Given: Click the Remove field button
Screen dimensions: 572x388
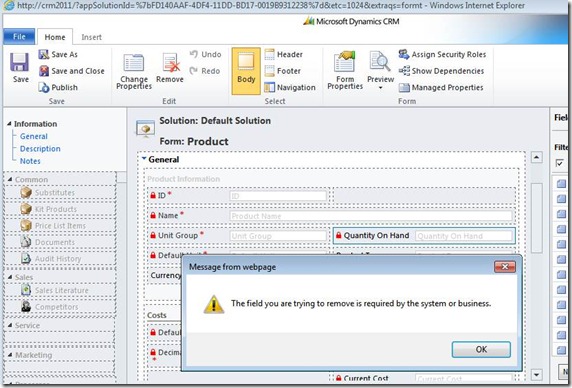Looking at the screenshot, I should [x=170, y=68].
